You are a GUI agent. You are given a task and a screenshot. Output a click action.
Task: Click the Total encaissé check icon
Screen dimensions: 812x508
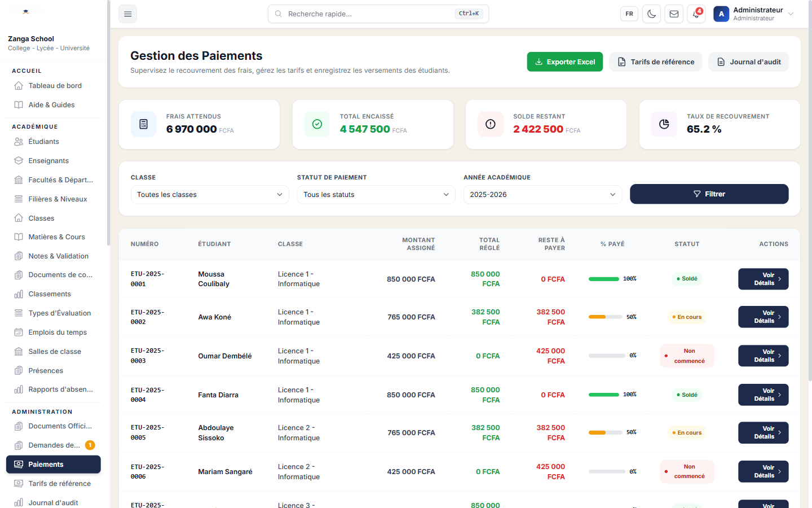pyautogui.click(x=317, y=124)
